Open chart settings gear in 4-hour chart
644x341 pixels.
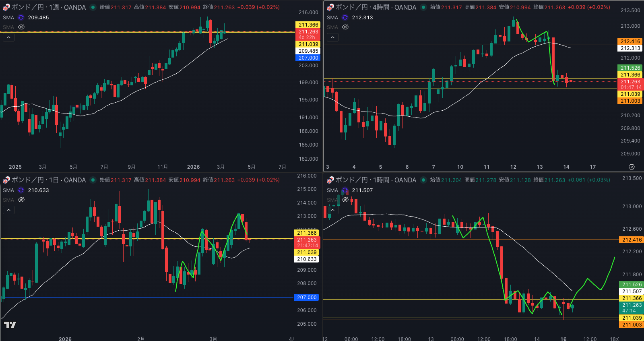pos(632,167)
